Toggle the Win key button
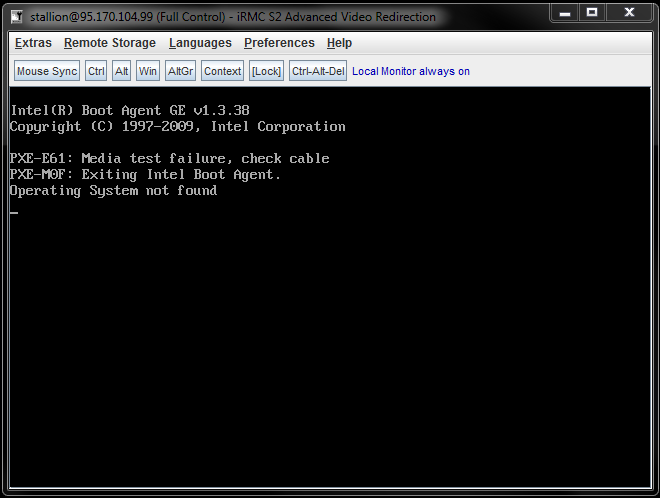This screenshot has width=660, height=498. pyautogui.click(x=148, y=71)
